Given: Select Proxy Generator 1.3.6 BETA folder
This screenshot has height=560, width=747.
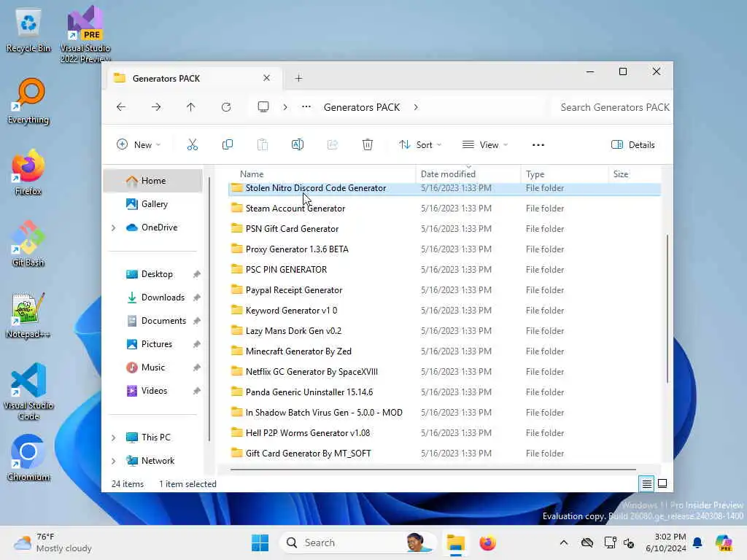Looking at the screenshot, I should pyautogui.click(x=444, y=249).
